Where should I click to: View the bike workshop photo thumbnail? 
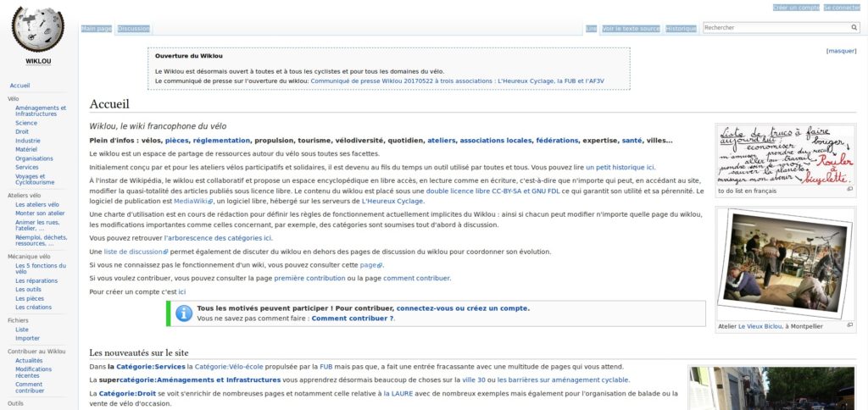[x=786, y=264]
